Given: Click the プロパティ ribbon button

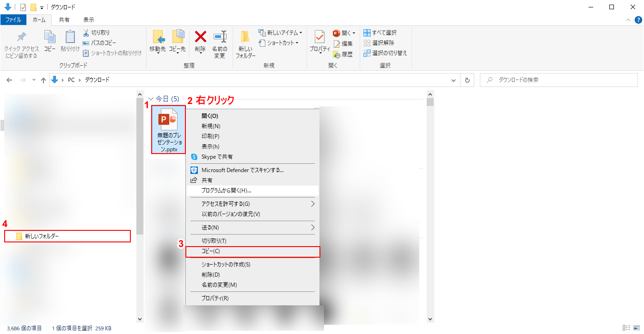Looking at the screenshot, I should 319,41.
